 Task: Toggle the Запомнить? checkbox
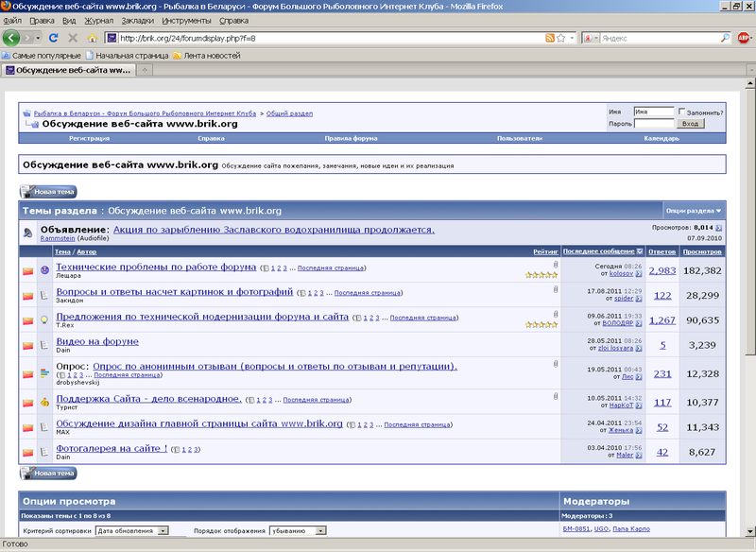coord(682,112)
